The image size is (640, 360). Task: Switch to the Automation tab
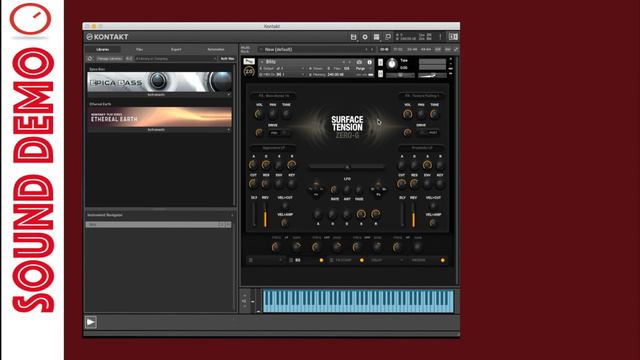point(216,49)
